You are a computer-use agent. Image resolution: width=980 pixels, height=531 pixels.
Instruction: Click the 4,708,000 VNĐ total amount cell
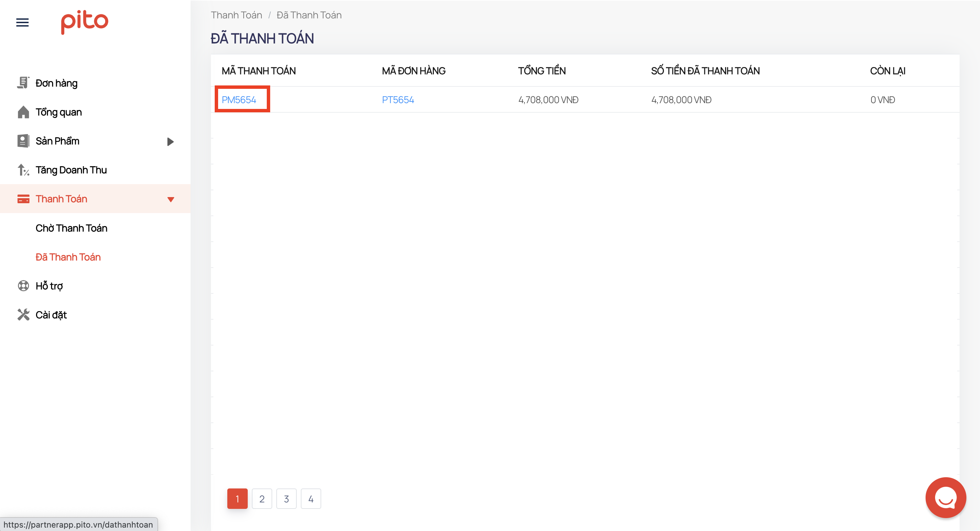tap(548, 100)
